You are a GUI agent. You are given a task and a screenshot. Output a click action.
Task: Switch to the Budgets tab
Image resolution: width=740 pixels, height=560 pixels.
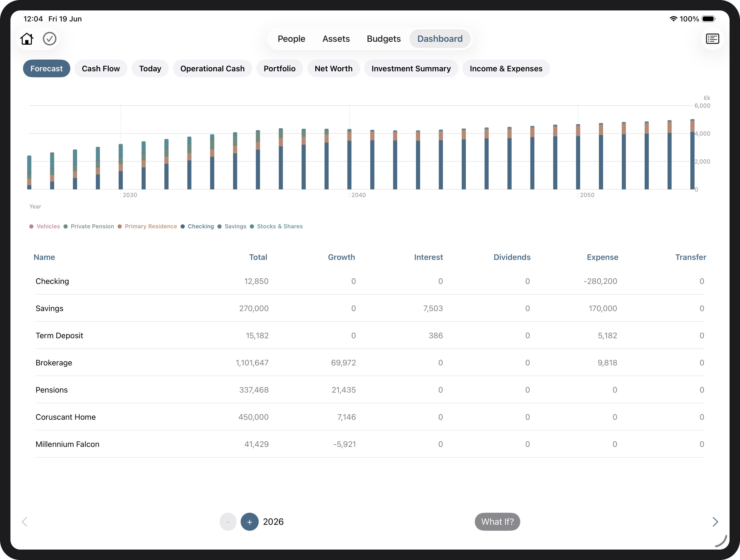384,39
